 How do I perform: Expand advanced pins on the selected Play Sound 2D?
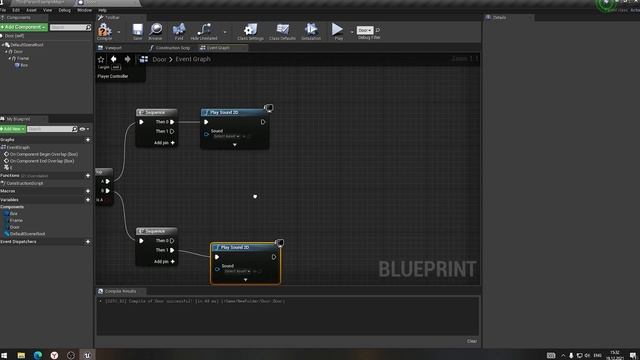click(245, 280)
